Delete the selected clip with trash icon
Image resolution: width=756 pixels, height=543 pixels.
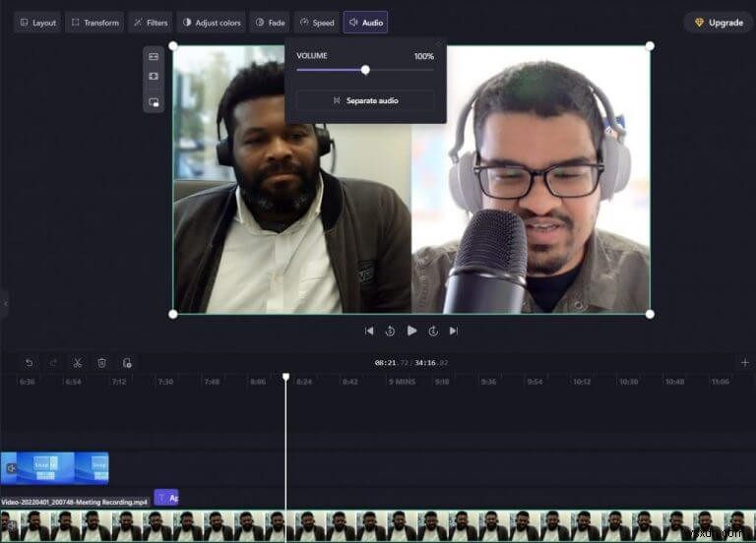point(101,363)
